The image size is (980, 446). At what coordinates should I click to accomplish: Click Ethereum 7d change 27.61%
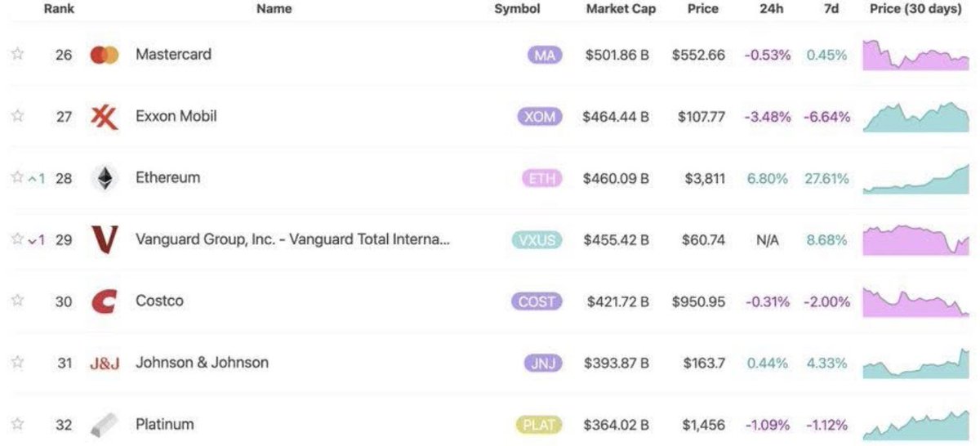[826, 178]
